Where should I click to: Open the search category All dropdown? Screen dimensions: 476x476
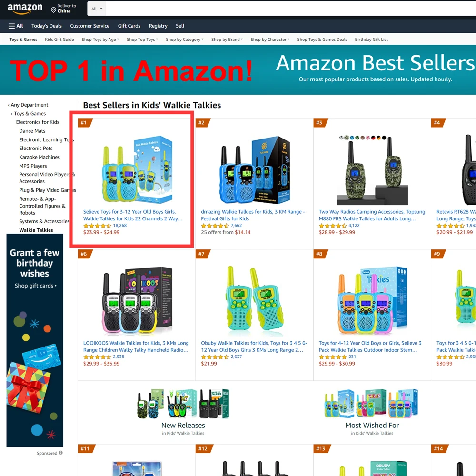97,9
